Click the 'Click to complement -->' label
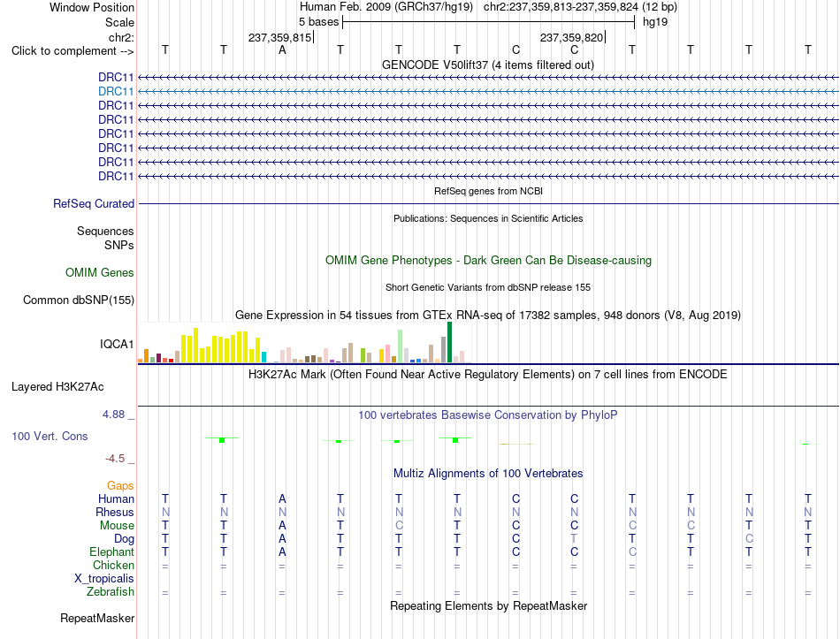The height and width of the screenshot is (639, 840). click(73, 51)
